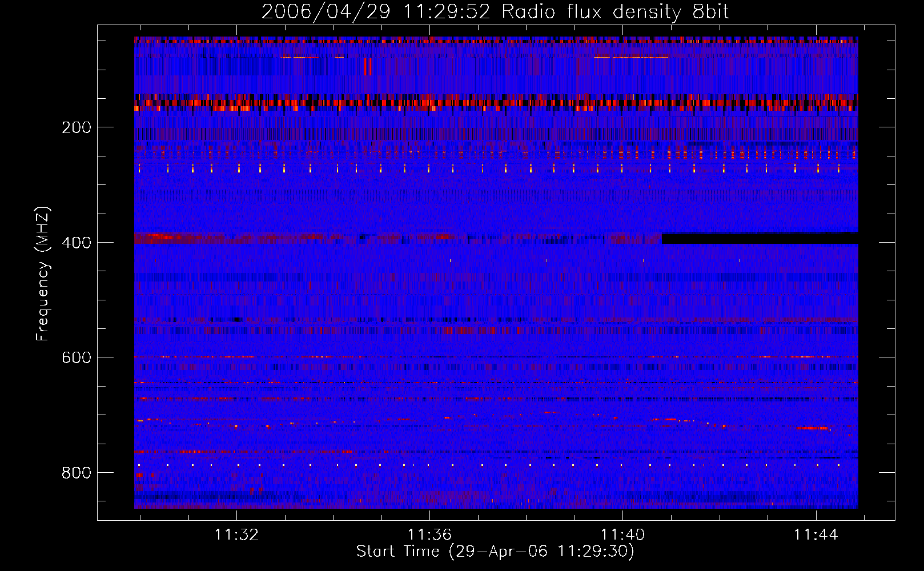Click the plot title '2006/04/29 11:29:52 Radio flux density 8bit'

pos(495,11)
